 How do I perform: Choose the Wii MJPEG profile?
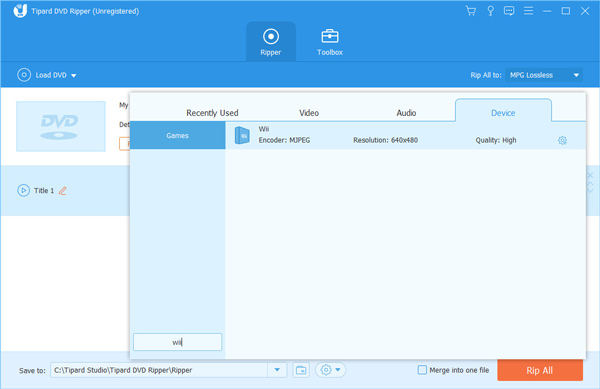point(405,135)
